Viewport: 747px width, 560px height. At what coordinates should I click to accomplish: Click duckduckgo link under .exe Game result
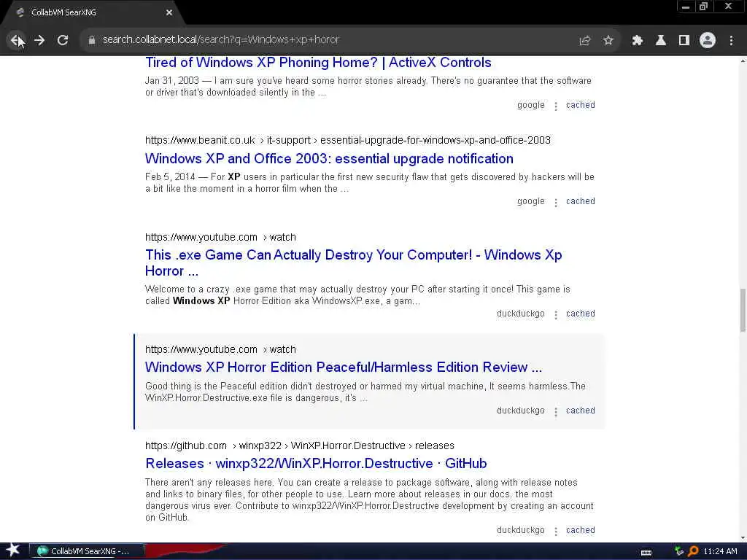[x=521, y=314]
